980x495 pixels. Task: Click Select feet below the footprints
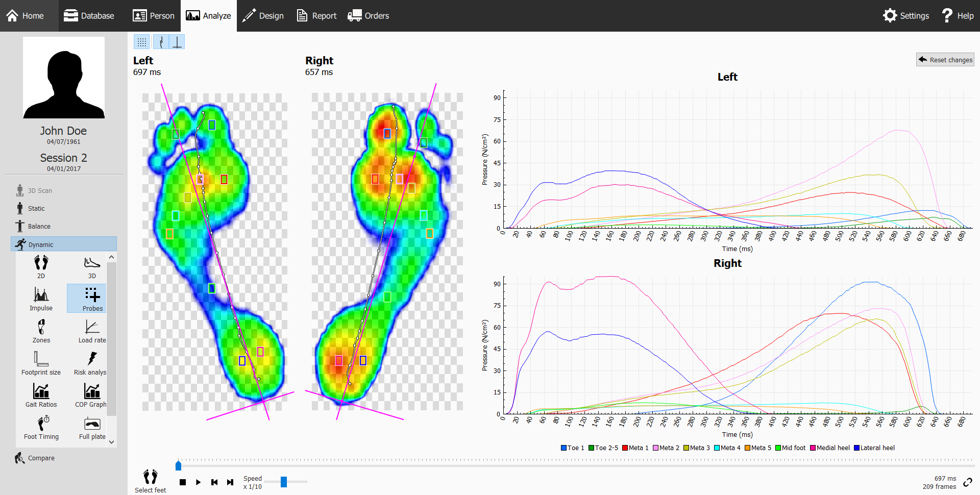click(150, 479)
